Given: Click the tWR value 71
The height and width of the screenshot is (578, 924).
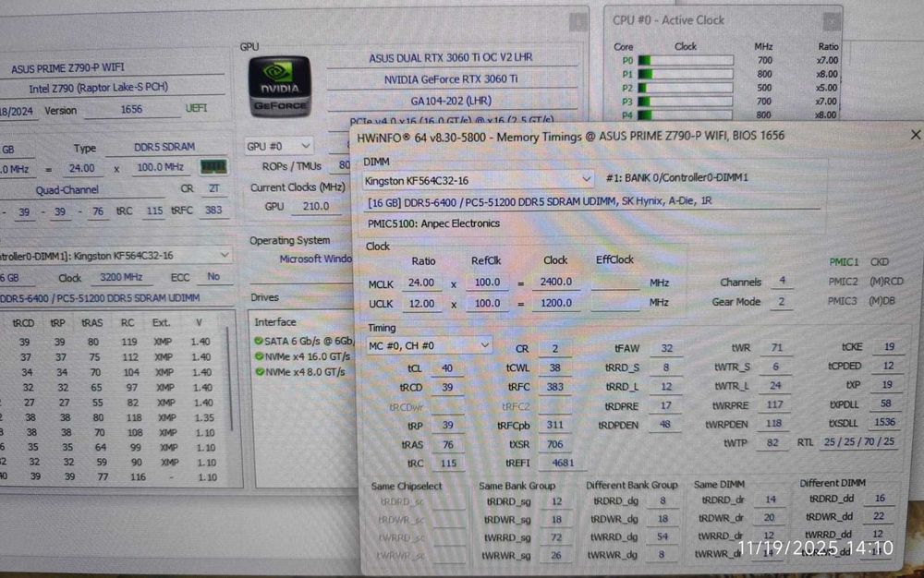Looking at the screenshot, I should click(x=777, y=348).
